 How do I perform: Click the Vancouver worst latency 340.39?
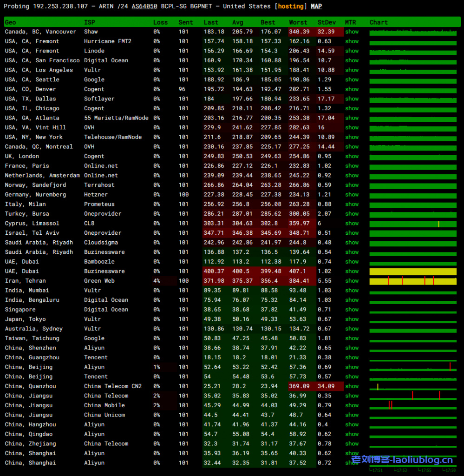(299, 32)
